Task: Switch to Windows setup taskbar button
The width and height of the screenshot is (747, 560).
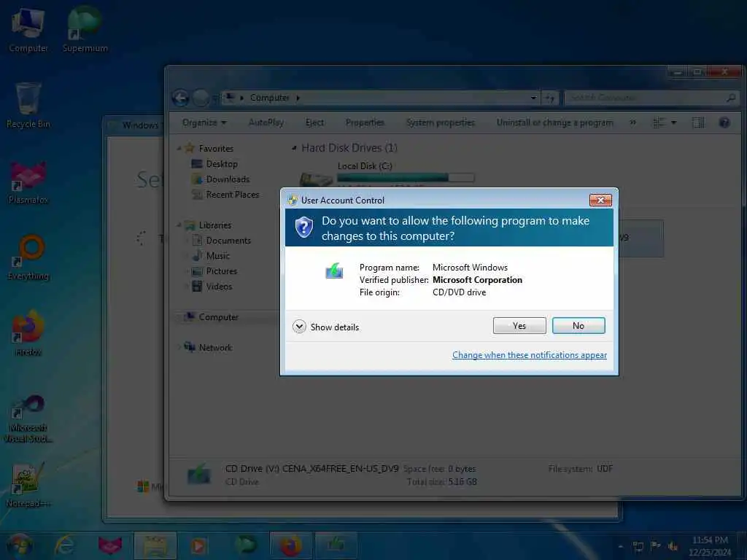Action: point(336,545)
